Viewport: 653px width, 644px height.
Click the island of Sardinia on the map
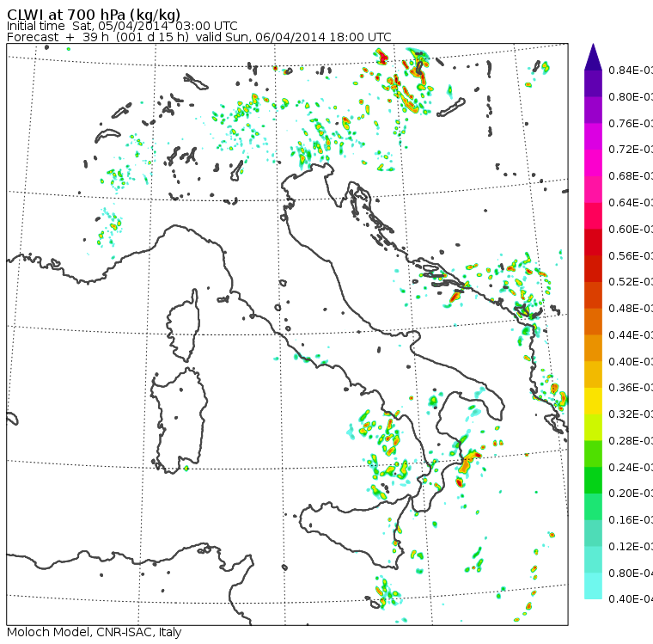point(179,420)
